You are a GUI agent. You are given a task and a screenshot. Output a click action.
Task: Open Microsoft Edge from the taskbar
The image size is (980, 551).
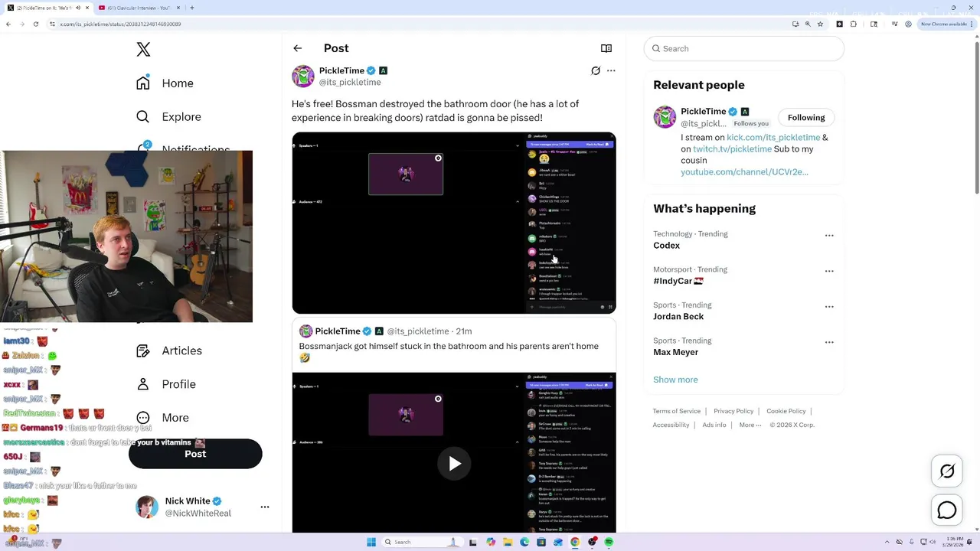coord(524,542)
